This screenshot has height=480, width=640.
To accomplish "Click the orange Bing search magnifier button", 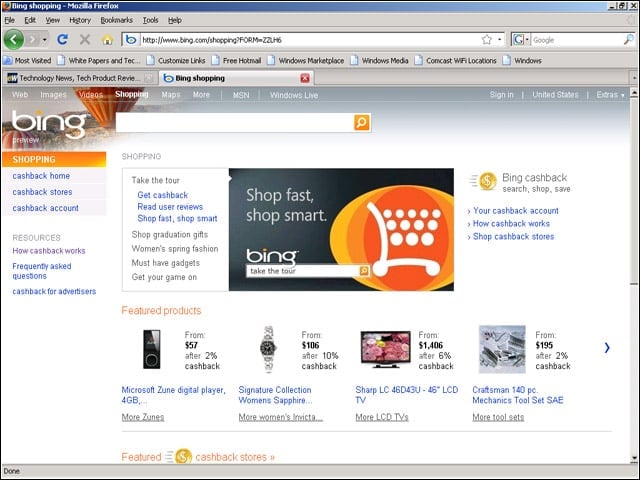I will [362, 122].
